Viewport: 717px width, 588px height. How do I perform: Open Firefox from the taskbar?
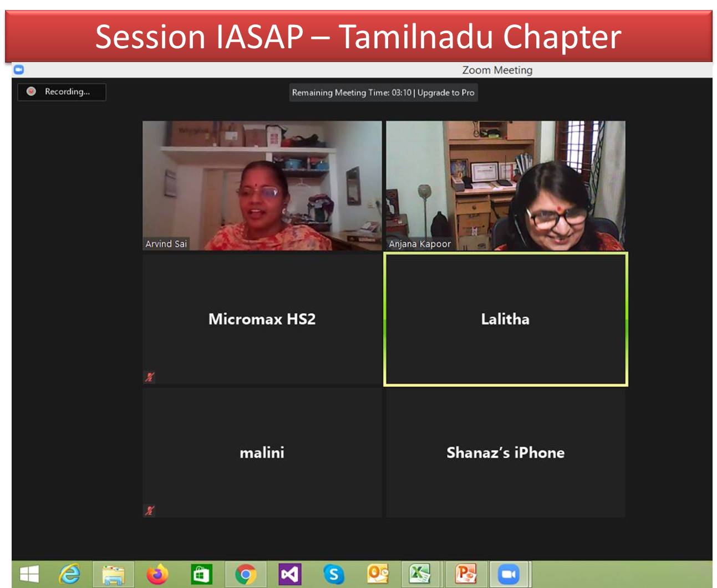tap(157, 574)
